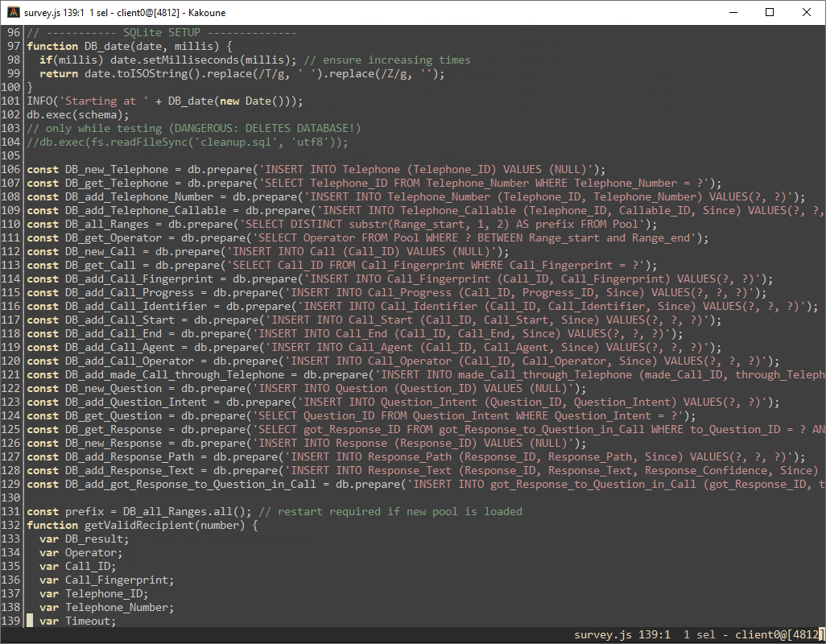Screen dimensions: 826x644
Task: Click '1 sel' in the status bar
Action: point(700,635)
